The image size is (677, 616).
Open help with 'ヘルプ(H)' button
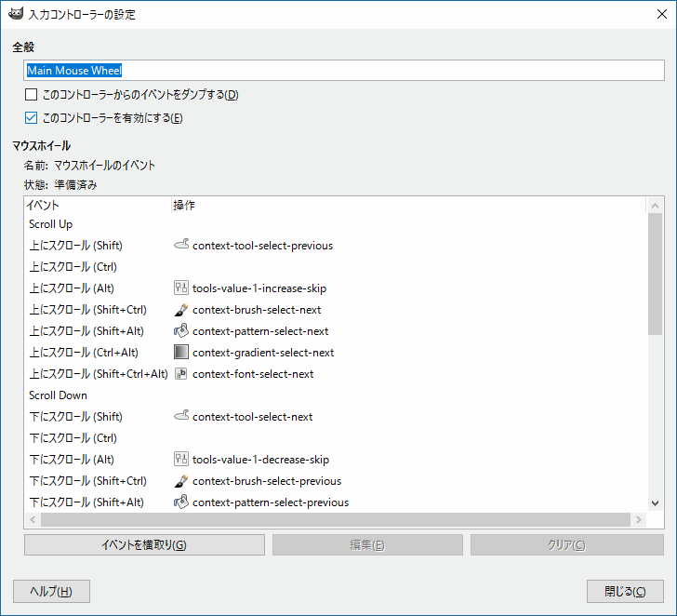(51, 591)
